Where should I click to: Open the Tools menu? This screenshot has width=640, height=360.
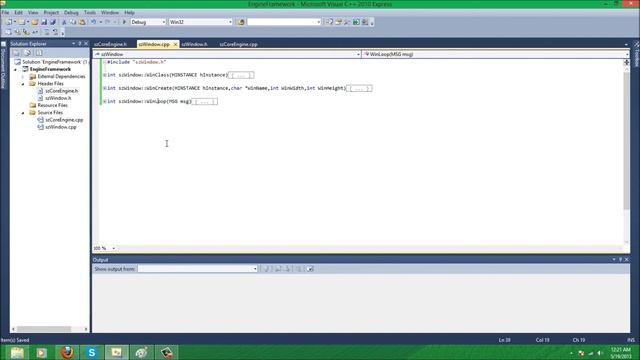[90, 13]
